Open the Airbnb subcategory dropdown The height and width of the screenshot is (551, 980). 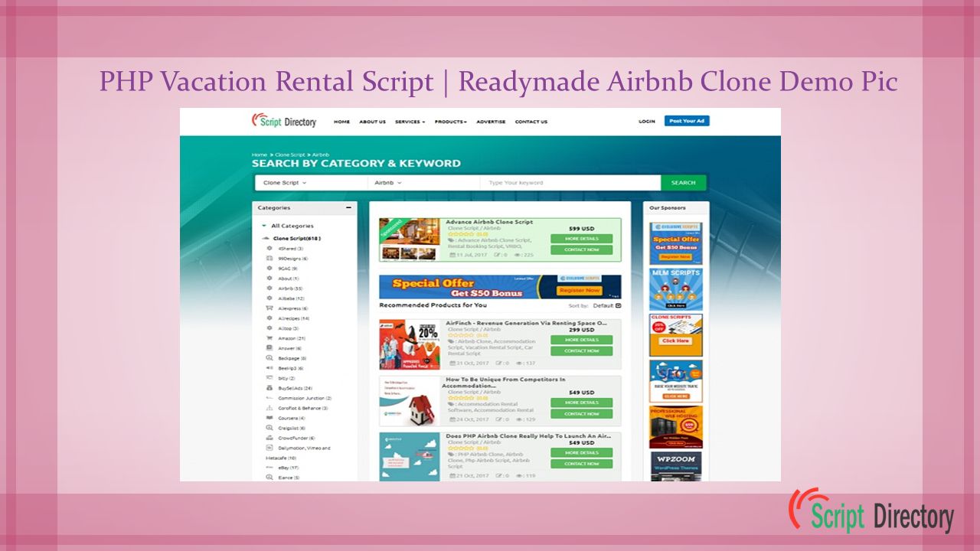click(423, 183)
